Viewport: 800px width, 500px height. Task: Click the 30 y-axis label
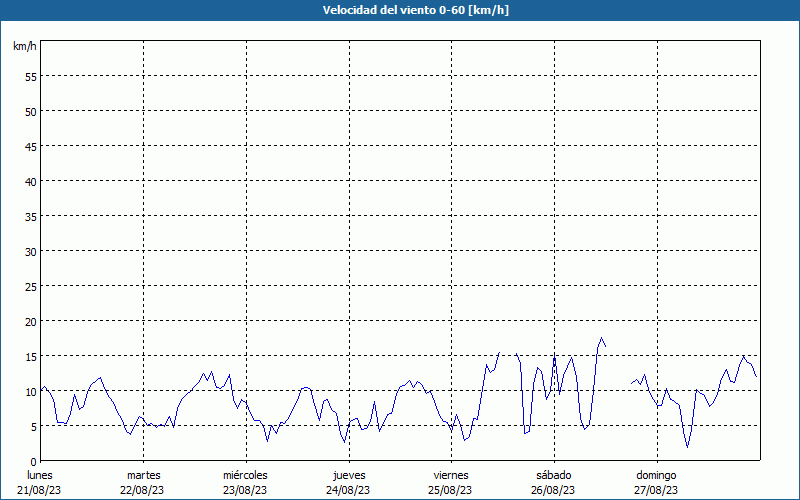point(31,252)
